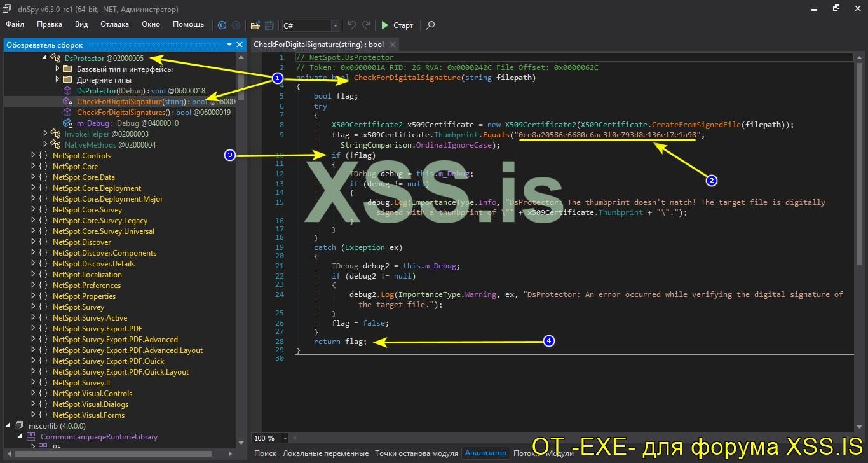The image size is (868, 463).
Task: Click the Save All toolbar icon
Action: pos(269,25)
